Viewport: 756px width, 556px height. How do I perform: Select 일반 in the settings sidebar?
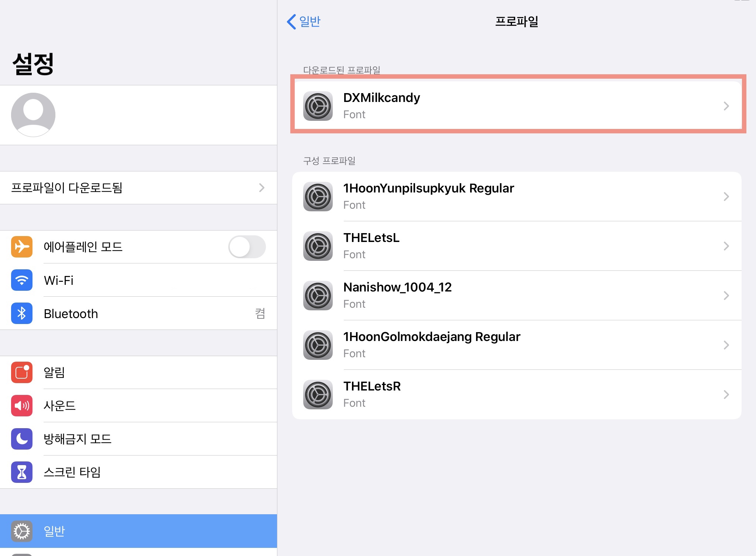pyautogui.click(x=138, y=531)
